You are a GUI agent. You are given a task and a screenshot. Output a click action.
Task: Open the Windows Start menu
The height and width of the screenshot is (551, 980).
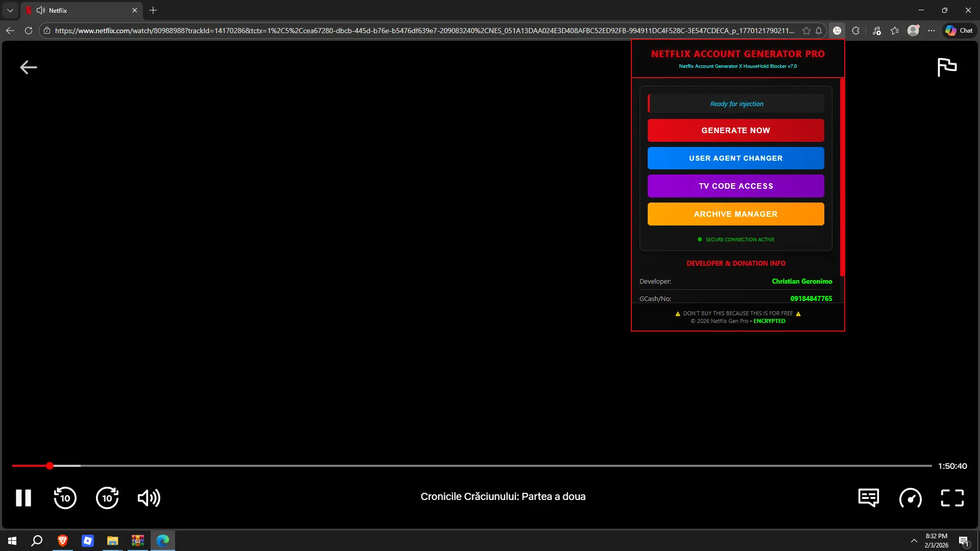click(x=12, y=541)
